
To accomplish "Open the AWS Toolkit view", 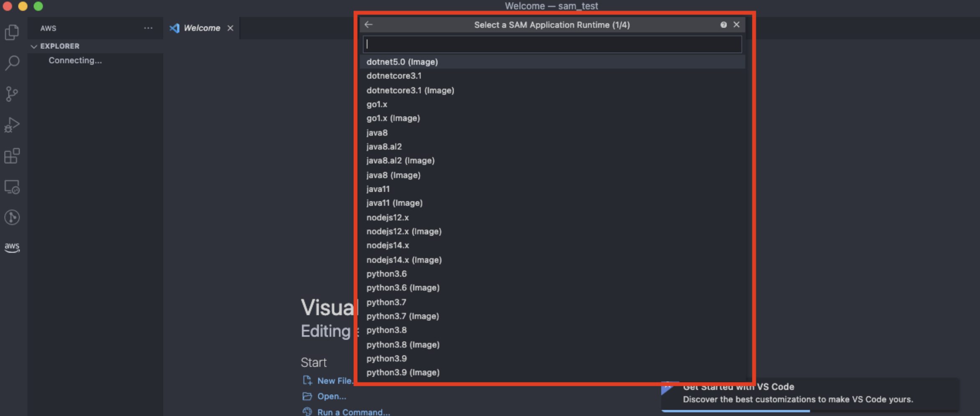I will pos(12,247).
